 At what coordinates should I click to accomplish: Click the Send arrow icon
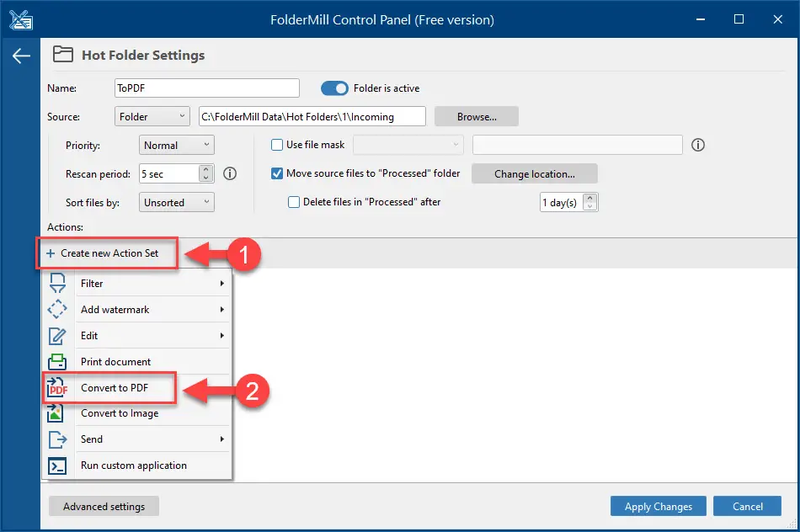pos(57,439)
